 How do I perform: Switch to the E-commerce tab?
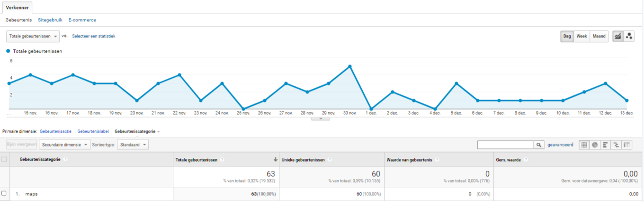pyautogui.click(x=82, y=20)
